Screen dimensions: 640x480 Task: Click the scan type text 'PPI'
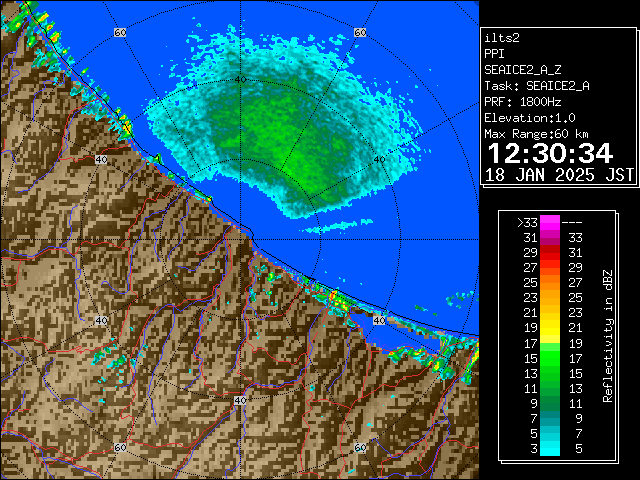pos(494,54)
